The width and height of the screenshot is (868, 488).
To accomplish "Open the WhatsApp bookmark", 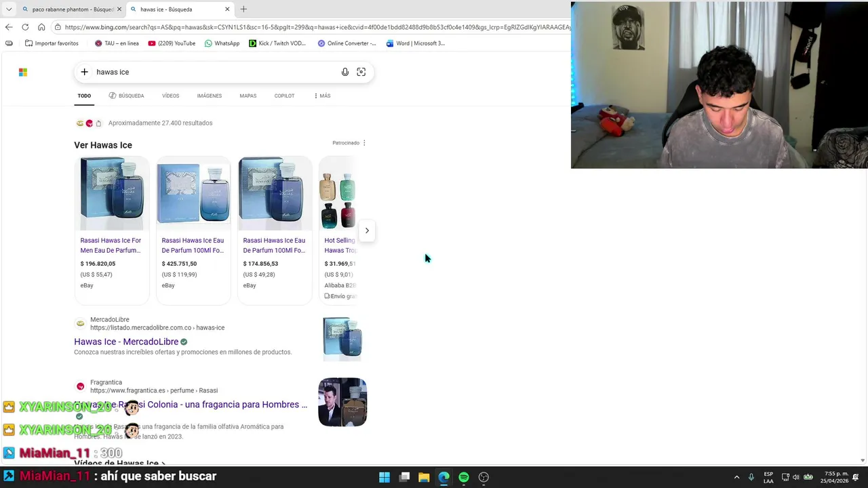I will coord(222,43).
